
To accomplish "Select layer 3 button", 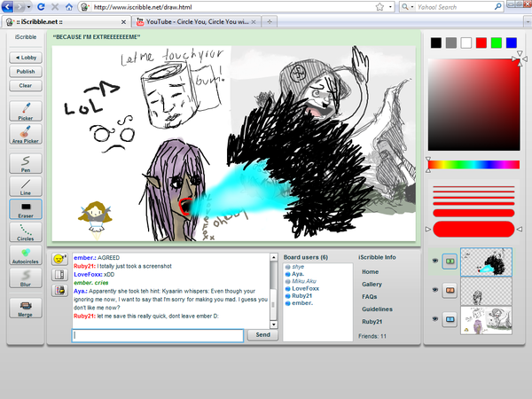I will 450,262.
